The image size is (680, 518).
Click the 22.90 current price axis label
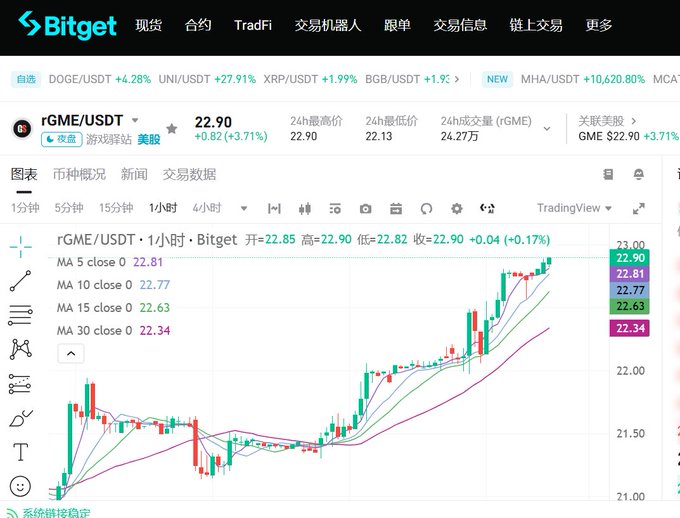(x=629, y=258)
